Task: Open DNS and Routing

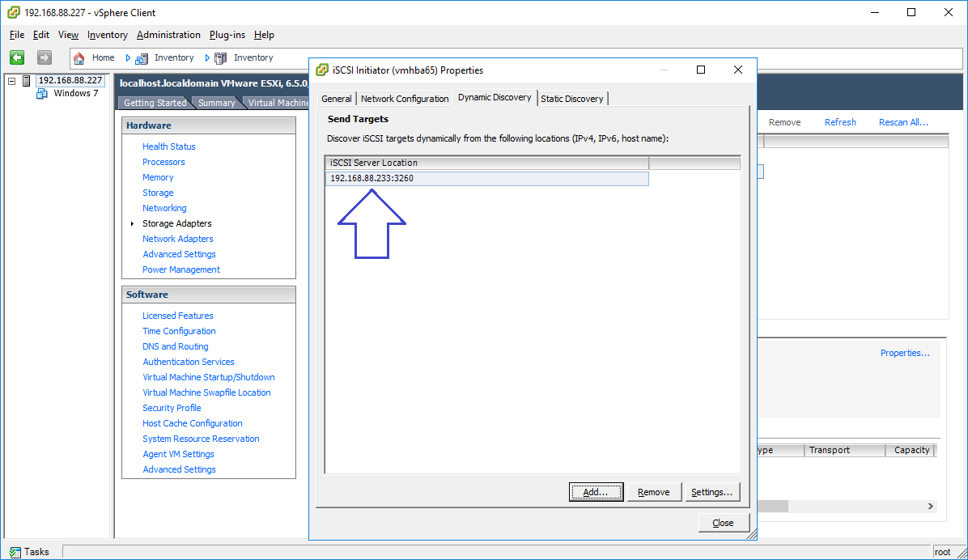Action: [x=176, y=346]
